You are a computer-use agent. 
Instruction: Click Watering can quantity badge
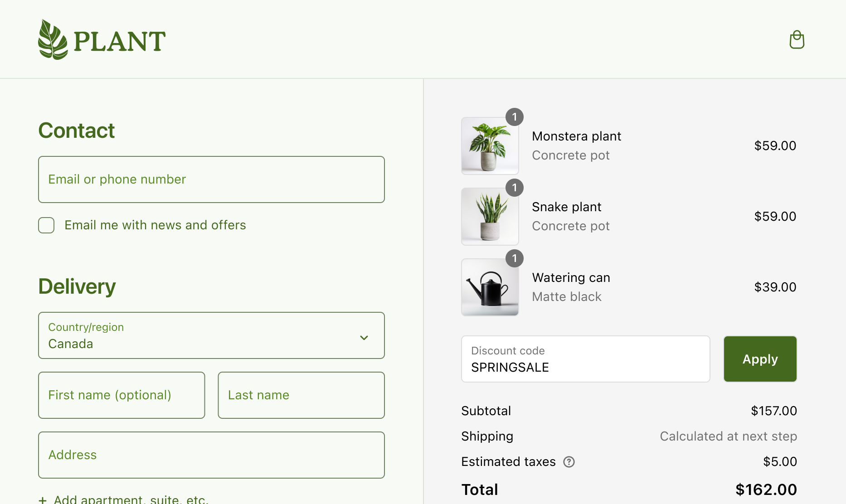(x=515, y=258)
